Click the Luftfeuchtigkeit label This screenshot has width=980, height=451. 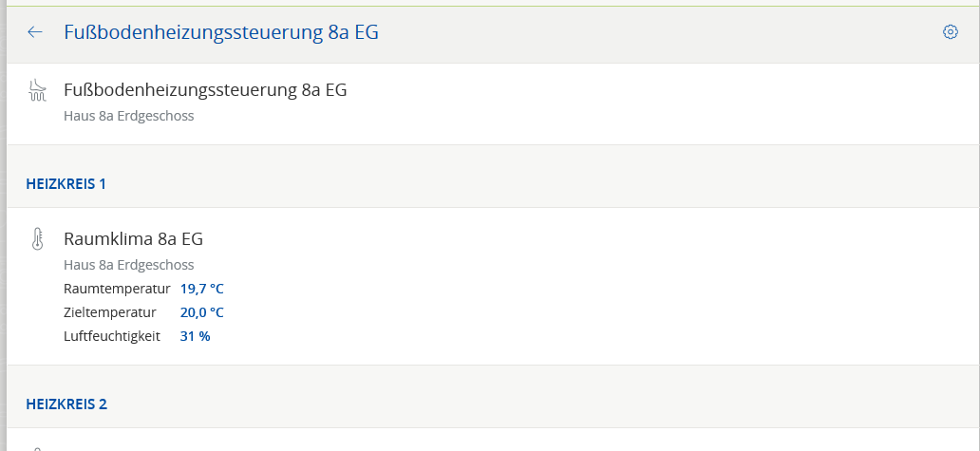point(112,336)
